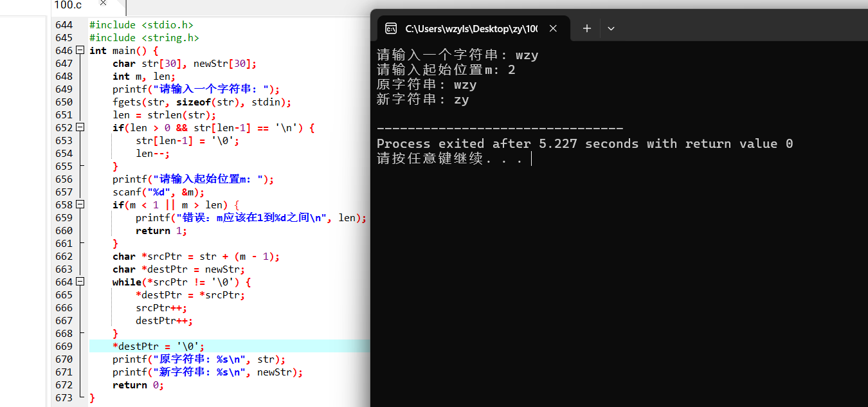Click the len--; statement
The image size is (868, 407).
point(152,153)
